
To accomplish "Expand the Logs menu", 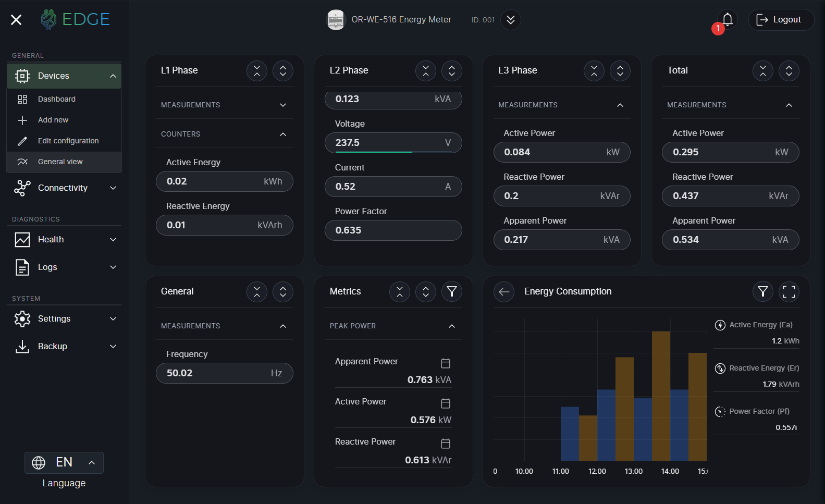I will [64, 267].
